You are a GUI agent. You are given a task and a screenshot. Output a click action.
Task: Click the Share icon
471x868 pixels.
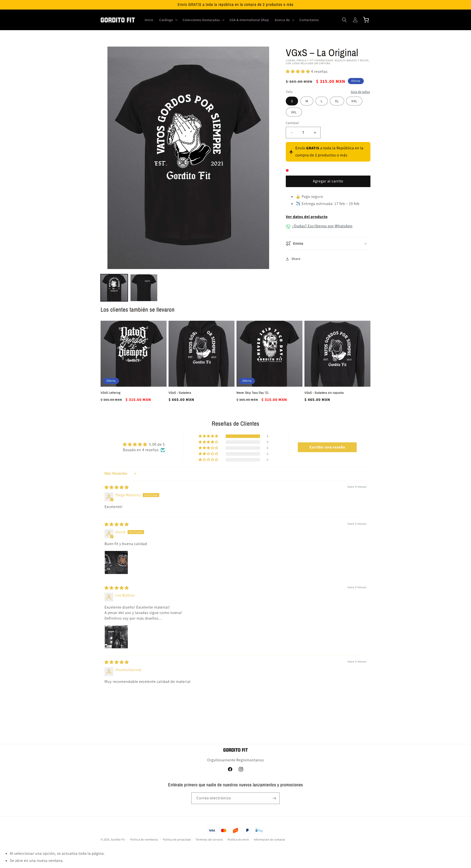287,259
